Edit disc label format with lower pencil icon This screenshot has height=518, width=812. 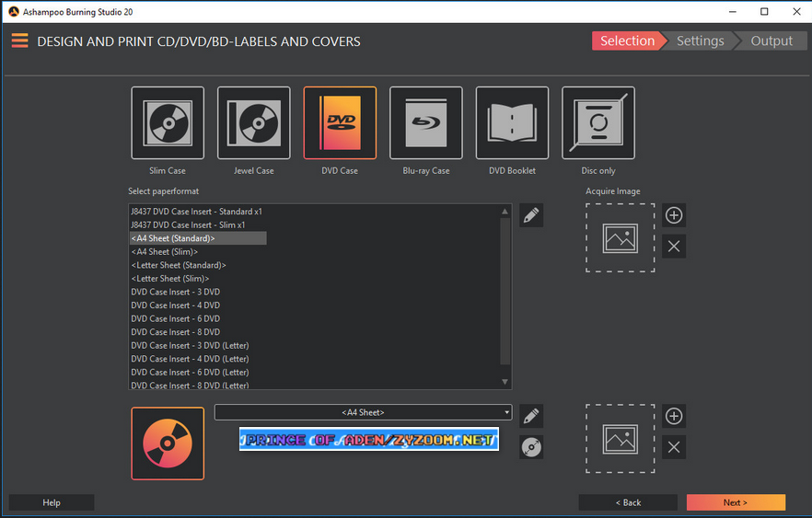(x=531, y=416)
